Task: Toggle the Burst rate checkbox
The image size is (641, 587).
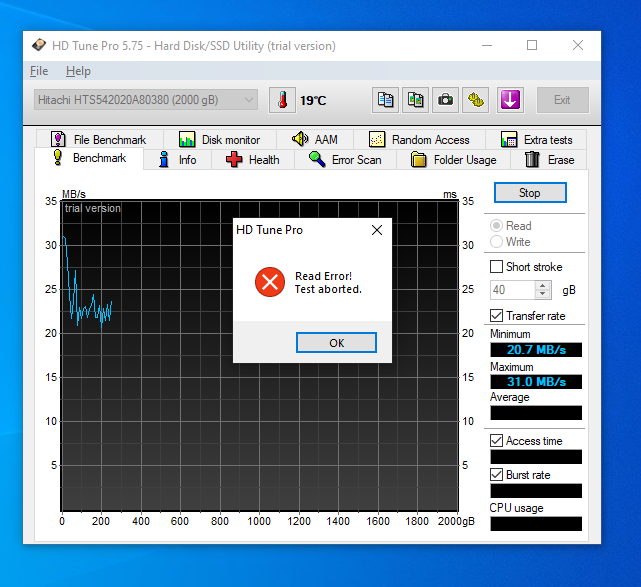Action: [x=496, y=475]
